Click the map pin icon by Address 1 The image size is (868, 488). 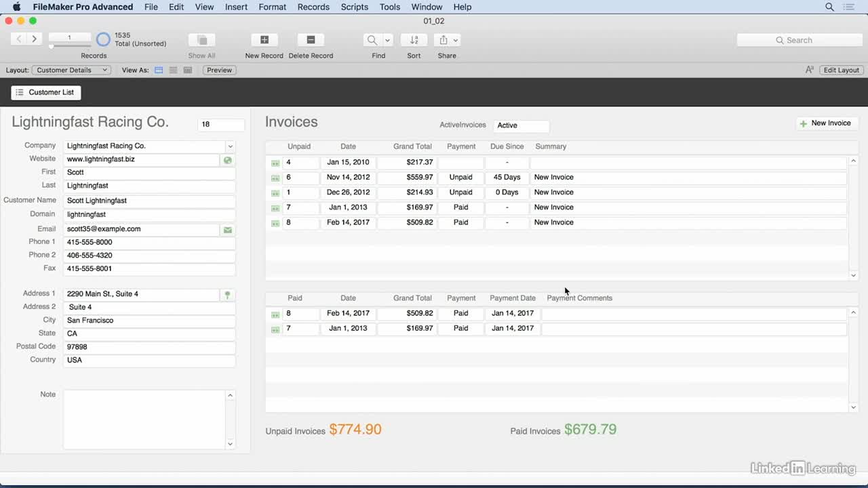[x=228, y=295]
